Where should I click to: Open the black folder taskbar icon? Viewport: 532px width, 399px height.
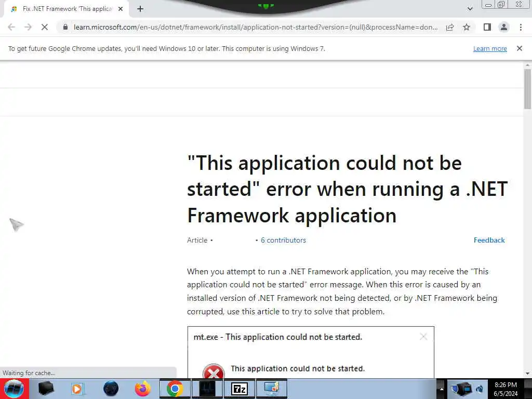tap(46, 389)
